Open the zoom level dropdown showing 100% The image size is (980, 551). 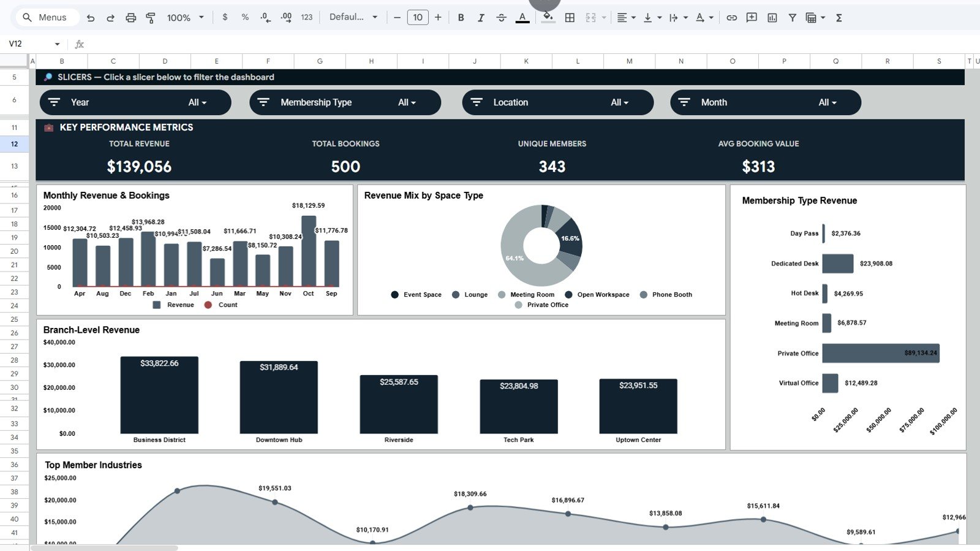pos(185,17)
